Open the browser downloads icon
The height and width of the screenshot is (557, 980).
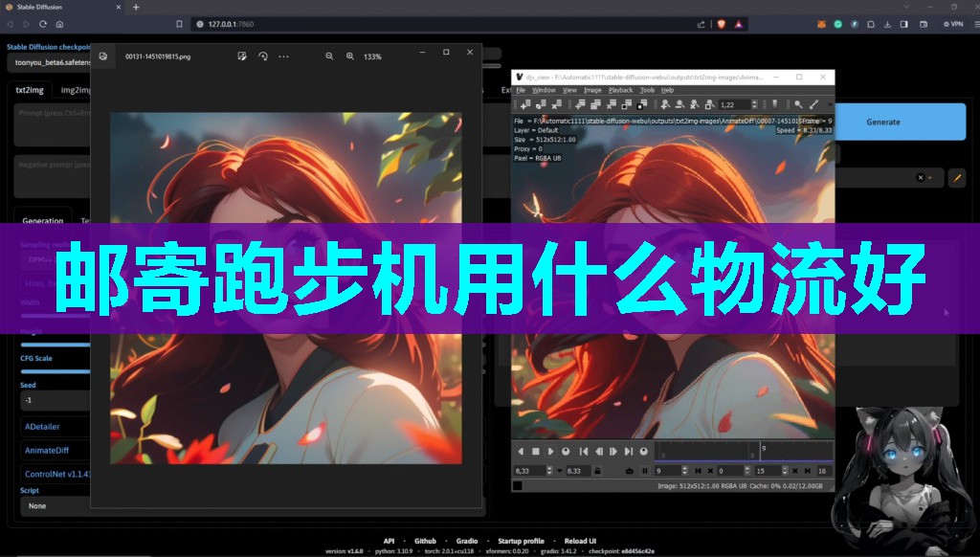(x=887, y=24)
